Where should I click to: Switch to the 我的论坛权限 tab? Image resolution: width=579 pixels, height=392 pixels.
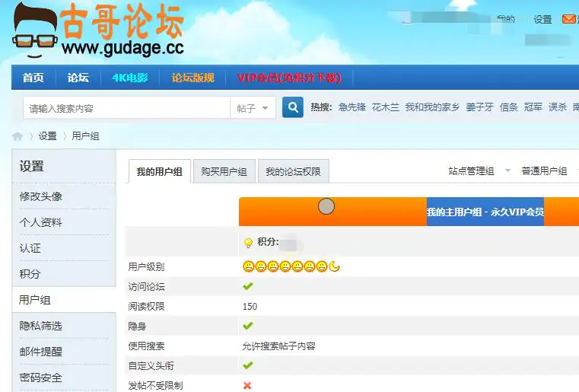click(x=293, y=171)
